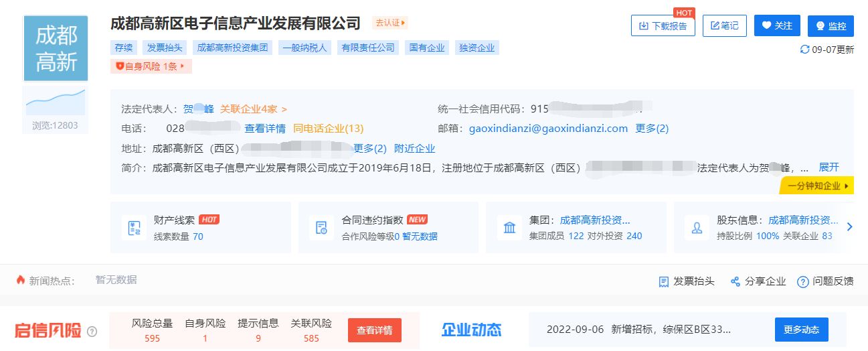The image size is (868, 351).
Task: Select the 国有企业 tag
Action: click(x=427, y=48)
